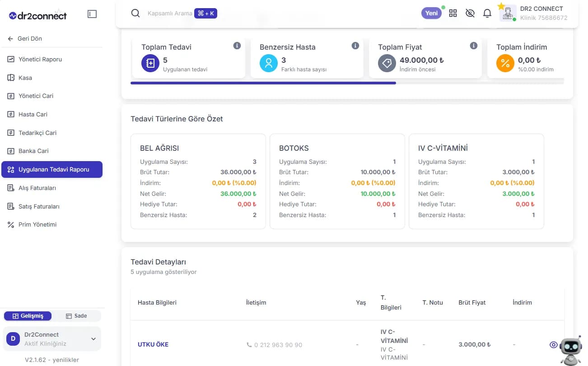Click the Yaş column header
588x366 pixels.
[361, 302]
